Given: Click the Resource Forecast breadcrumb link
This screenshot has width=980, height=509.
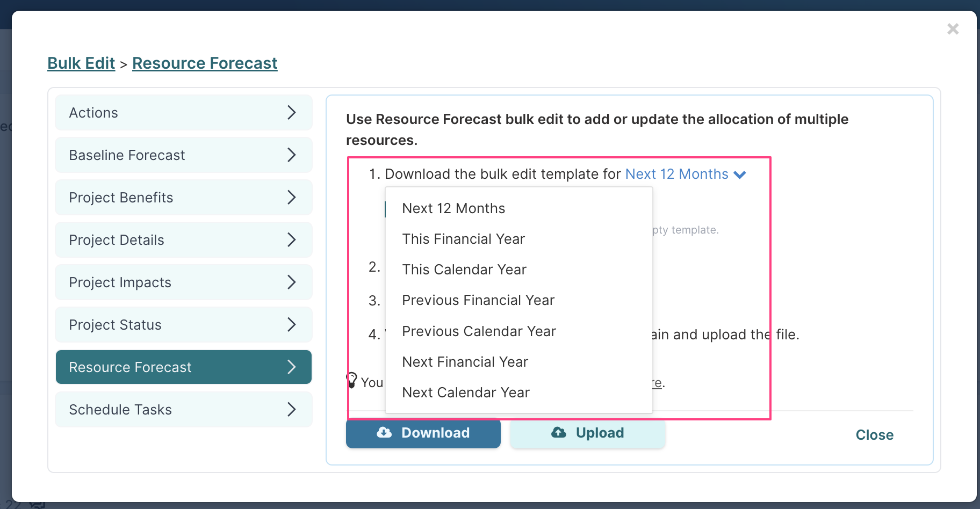Looking at the screenshot, I should tap(205, 63).
